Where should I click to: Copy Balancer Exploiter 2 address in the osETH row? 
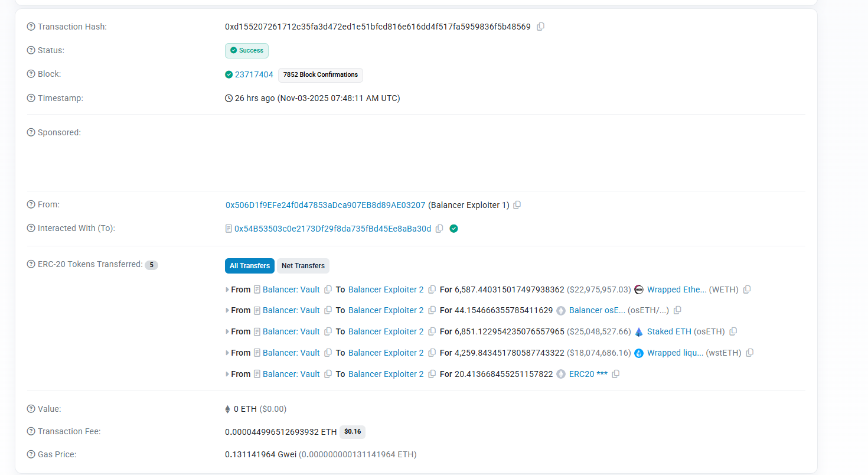(432, 331)
